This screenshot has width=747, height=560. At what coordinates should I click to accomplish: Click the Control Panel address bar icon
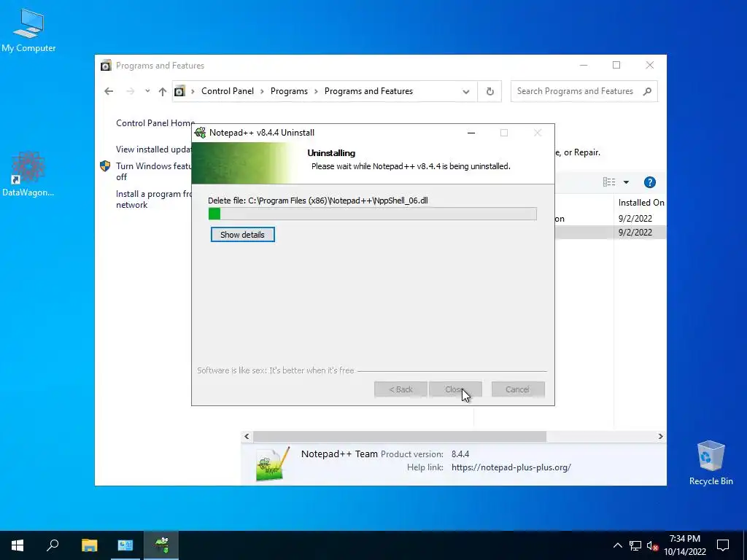(x=179, y=91)
